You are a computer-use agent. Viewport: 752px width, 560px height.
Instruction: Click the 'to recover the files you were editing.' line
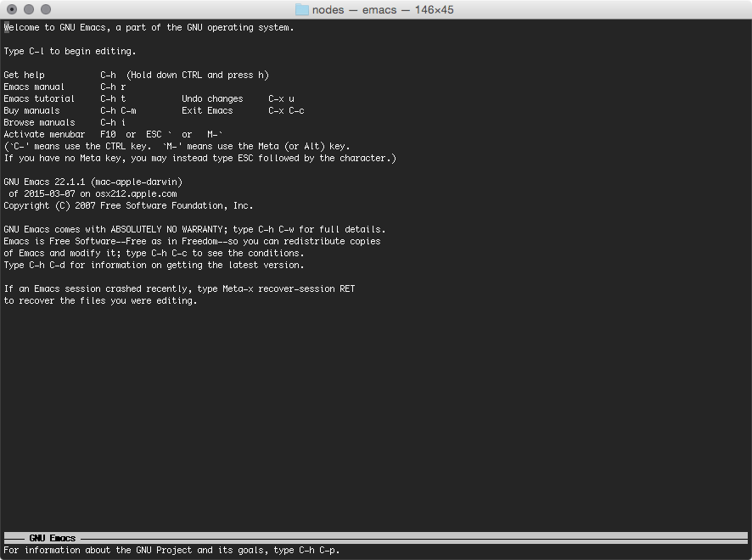101,300
